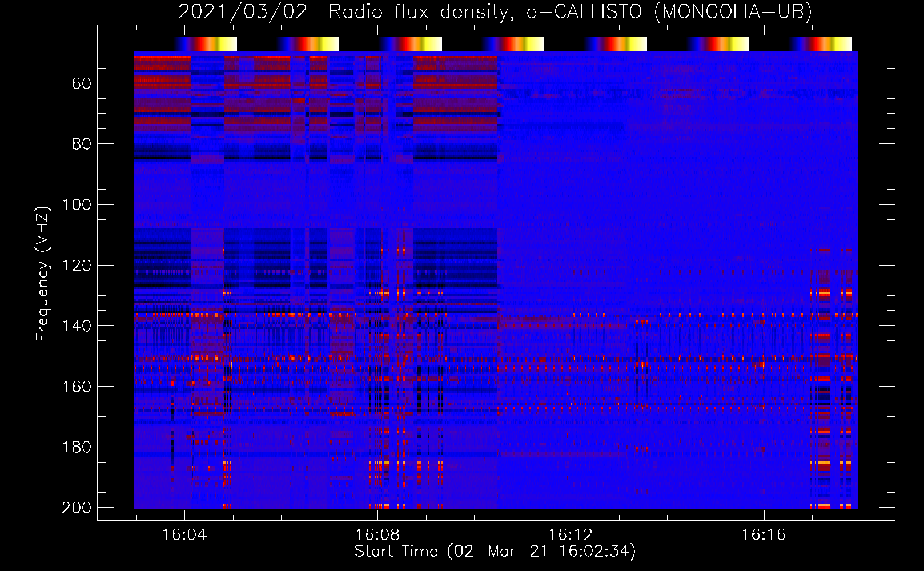
Task: Click the 80 frequency tick label
Action: coord(82,144)
